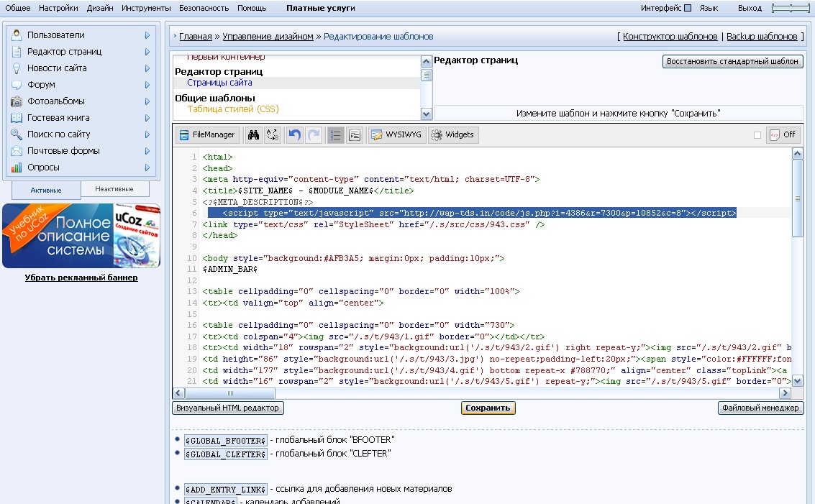This screenshot has width=815, height=504.
Task: Click the code editor horizontal scrollbar thumb
Action: [x=230, y=393]
